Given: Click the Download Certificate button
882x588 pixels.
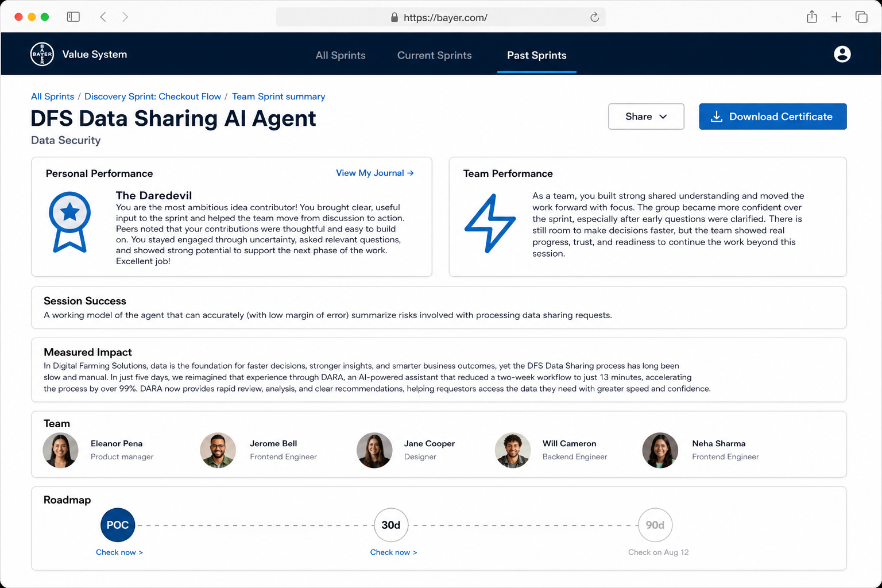Looking at the screenshot, I should [773, 117].
